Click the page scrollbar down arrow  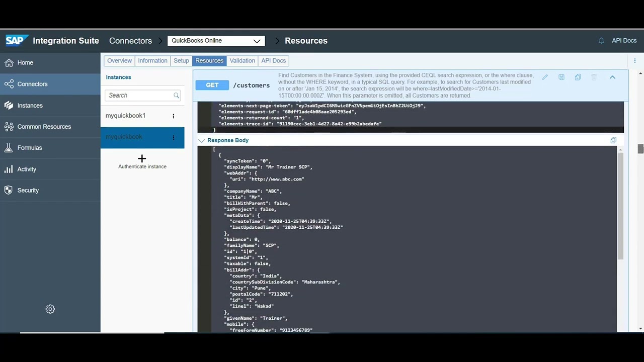click(x=640, y=329)
